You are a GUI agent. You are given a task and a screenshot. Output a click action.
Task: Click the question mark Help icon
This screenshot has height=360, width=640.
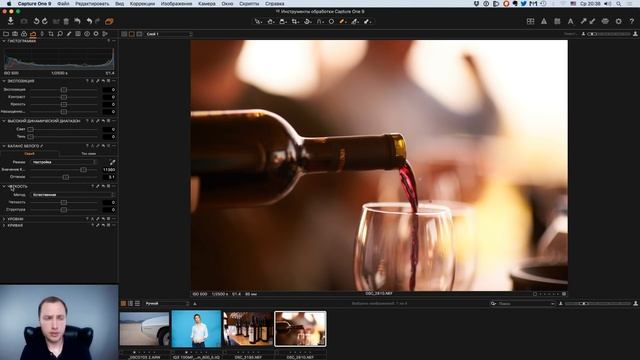(x=631, y=21)
